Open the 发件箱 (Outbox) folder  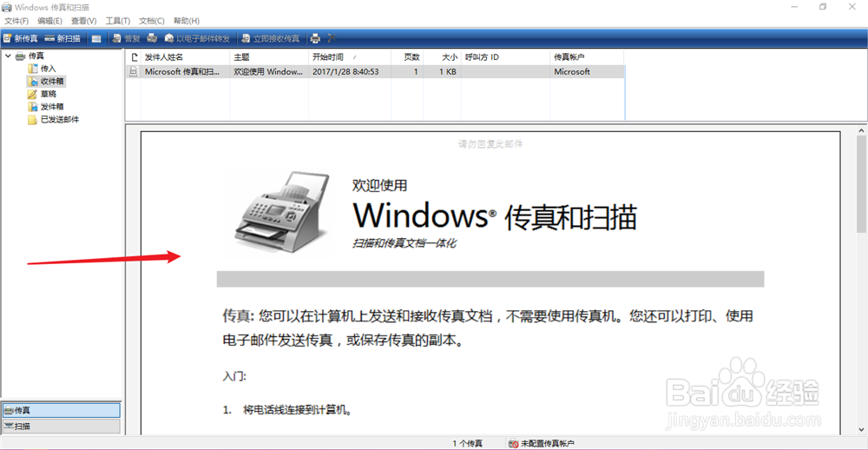pyautogui.click(x=46, y=106)
